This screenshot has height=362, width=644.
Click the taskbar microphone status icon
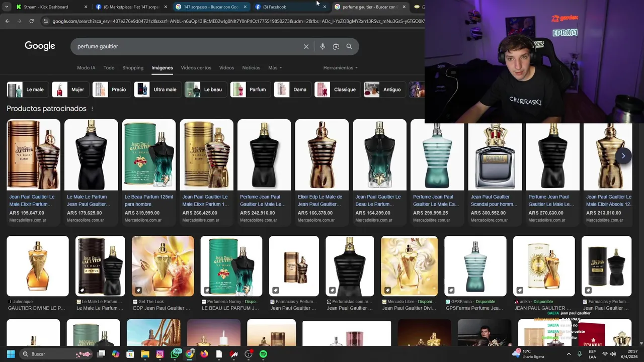point(580,354)
